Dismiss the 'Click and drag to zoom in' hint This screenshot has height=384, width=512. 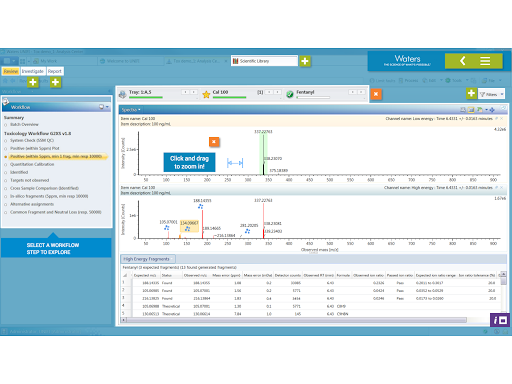(214, 142)
